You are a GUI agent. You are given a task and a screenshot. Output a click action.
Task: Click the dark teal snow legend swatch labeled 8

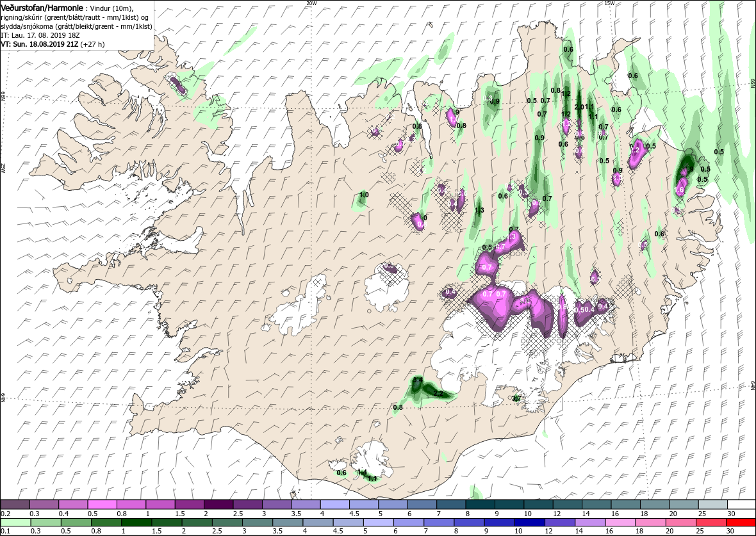[480, 504]
